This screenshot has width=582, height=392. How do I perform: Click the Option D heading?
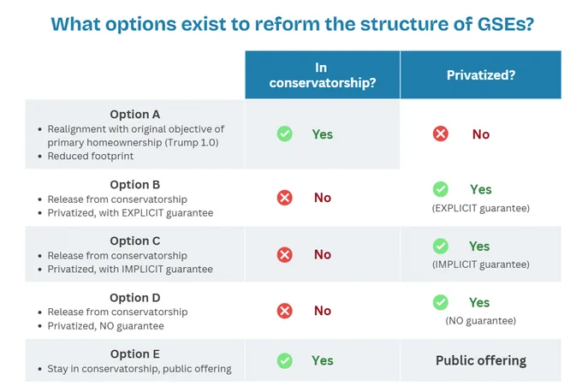pyautogui.click(x=134, y=298)
